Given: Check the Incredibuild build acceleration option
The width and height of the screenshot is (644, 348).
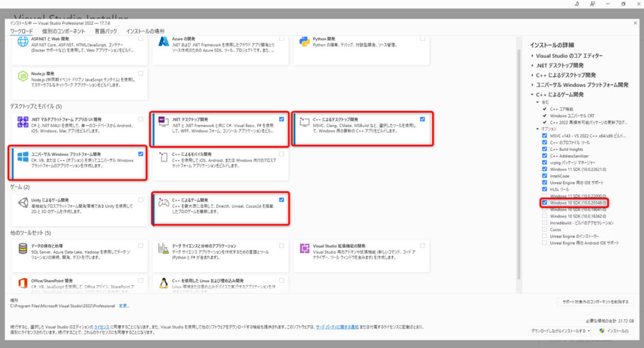Looking at the screenshot, I should [545, 223].
